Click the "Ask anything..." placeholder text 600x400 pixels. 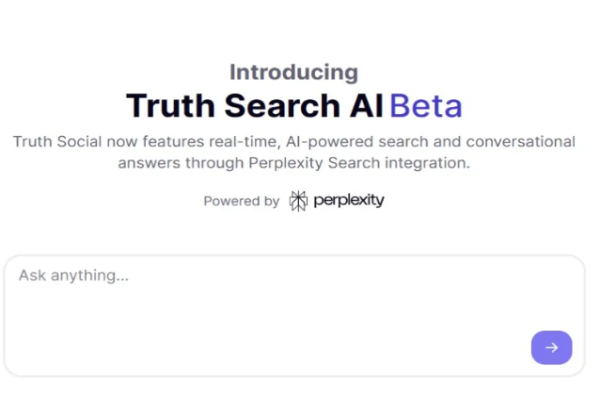(x=73, y=276)
